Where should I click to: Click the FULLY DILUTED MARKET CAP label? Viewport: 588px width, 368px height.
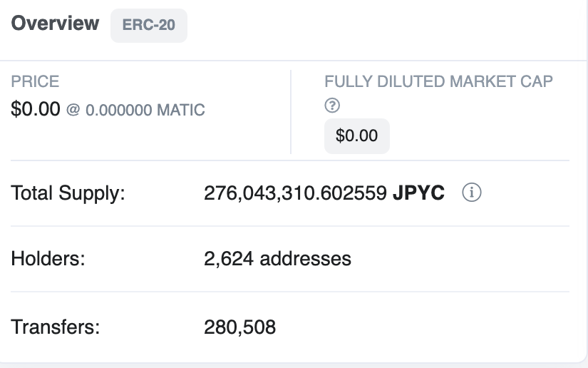(438, 81)
